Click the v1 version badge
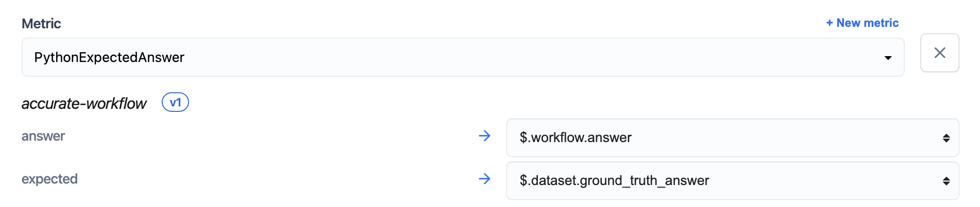Image resolution: width=980 pixels, height=207 pixels. click(x=175, y=103)
